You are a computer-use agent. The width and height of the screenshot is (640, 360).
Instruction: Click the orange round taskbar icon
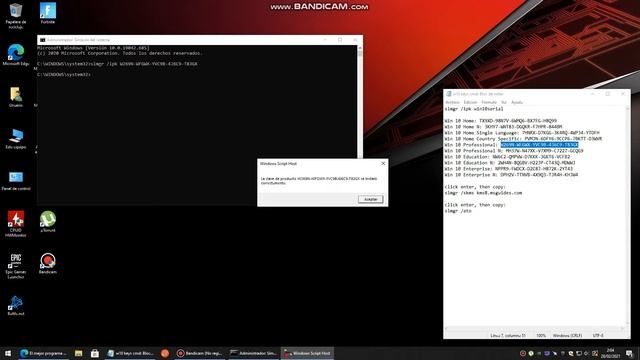tap(165, 353)
